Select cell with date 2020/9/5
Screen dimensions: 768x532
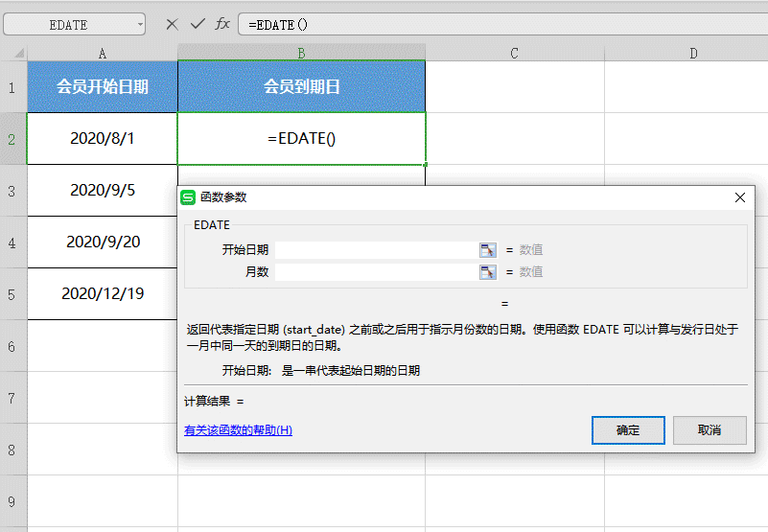[103, 190]
